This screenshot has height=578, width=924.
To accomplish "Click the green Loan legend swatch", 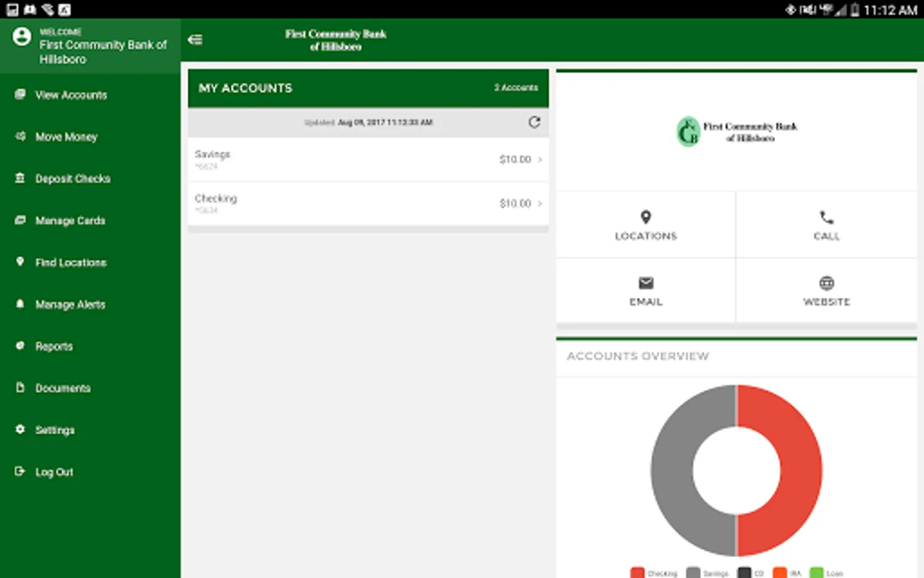I will tap(817, 573).
